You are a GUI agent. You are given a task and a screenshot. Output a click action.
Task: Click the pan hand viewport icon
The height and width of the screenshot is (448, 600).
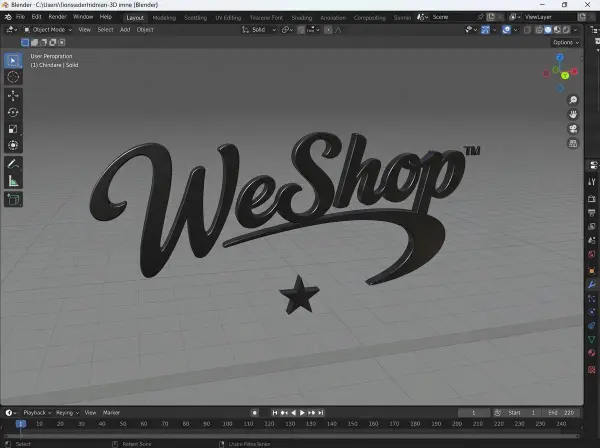[x=573, y=114]
